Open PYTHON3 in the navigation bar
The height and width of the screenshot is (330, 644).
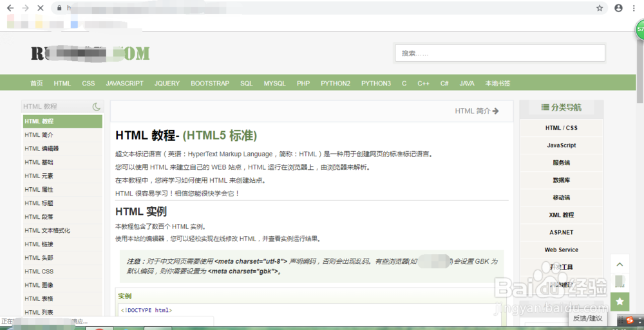coord(376,84)
